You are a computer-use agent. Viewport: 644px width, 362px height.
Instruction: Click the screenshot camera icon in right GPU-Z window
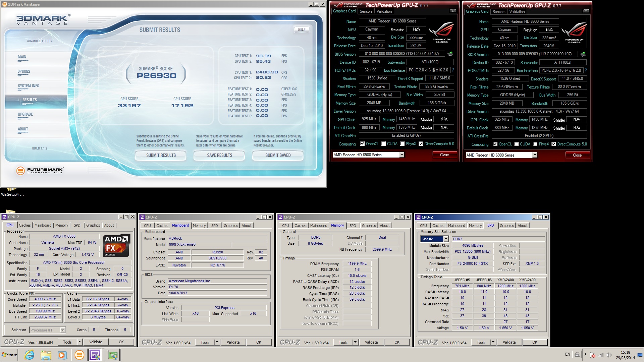click(x=586, y=11)
